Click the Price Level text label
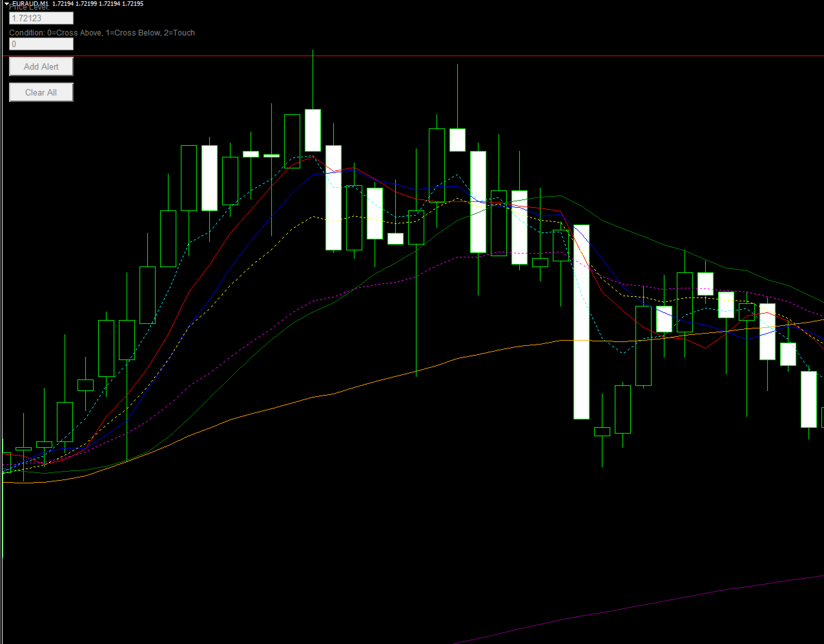The width and height of the screenshot is (824, 644). [x=29, y=7]
